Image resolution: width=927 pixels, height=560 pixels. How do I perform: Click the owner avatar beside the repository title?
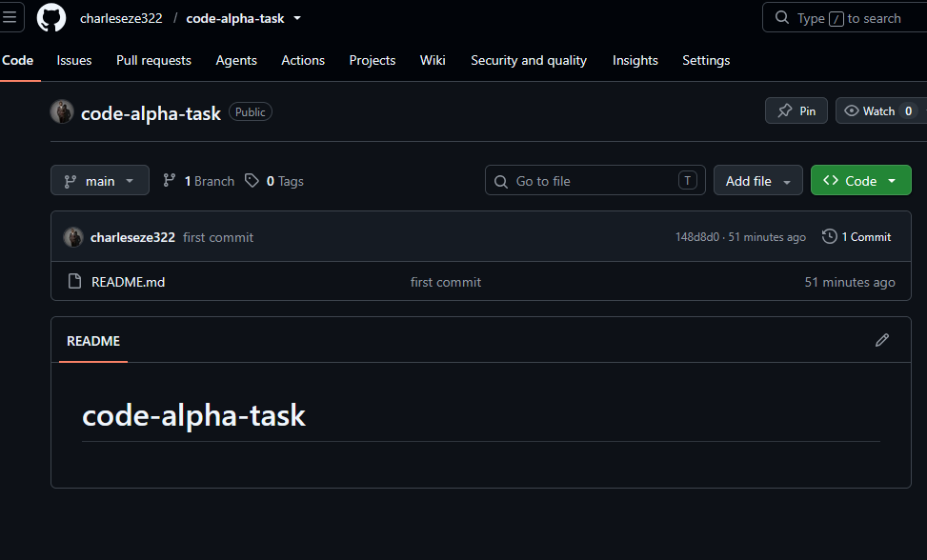pos(62,111)
